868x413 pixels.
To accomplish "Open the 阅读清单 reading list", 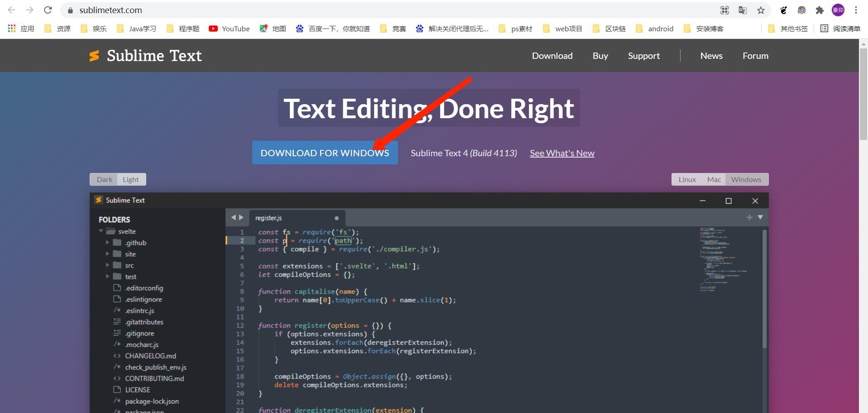I will (840, 29).
